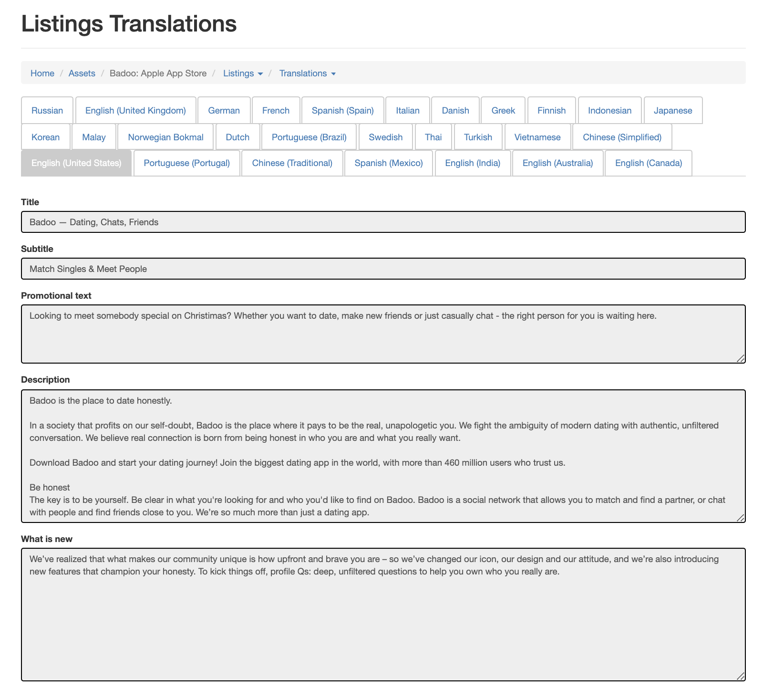784x689 pixels.
Task: Go to Home in the breadcrumb
Action: (42, 73)
